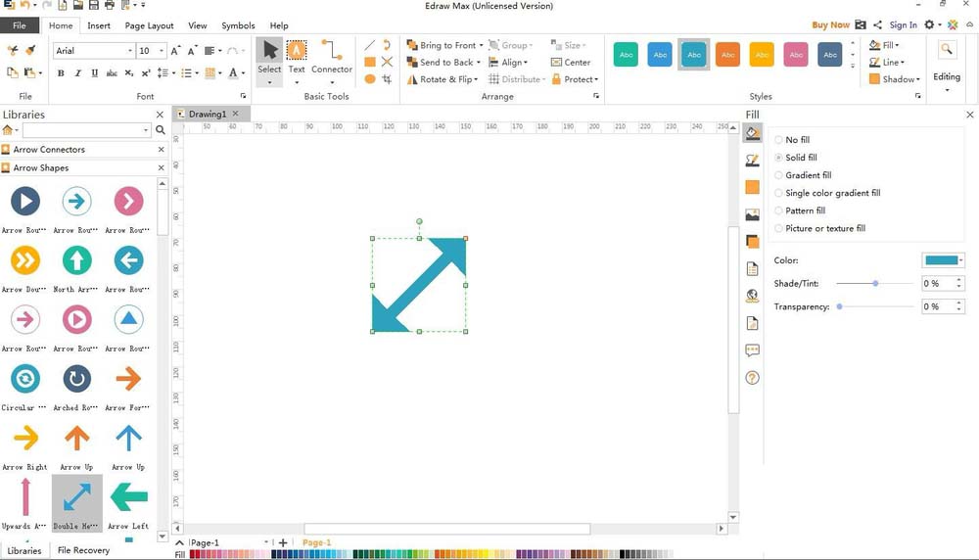Click the Bold formatting icon
This screenshot has height=560, width=979.
(x=61, y=73)
